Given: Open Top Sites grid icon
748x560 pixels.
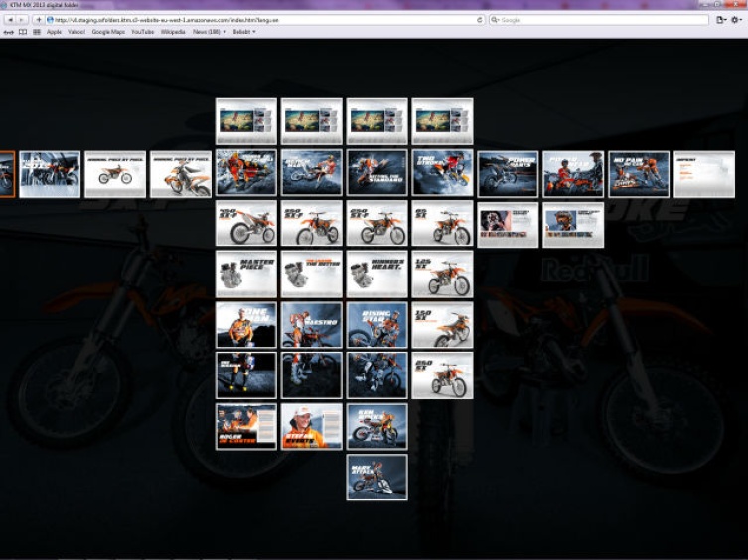Looking at the screenshot, I should click(x=37, y=32).
